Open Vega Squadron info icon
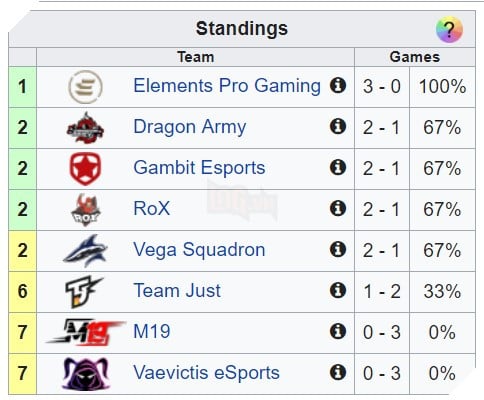 pyautogui.click(x=338, y=249)
